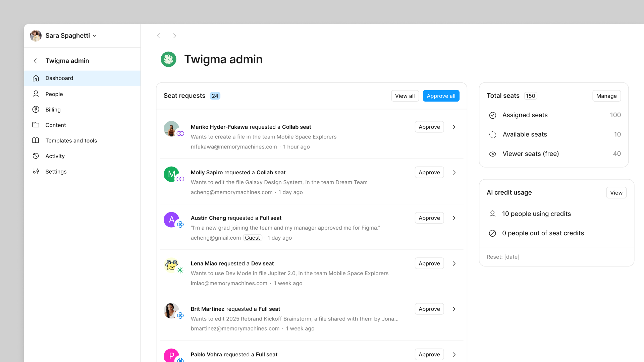
Task: Go to the Billing section
Action: click(82, 110)
